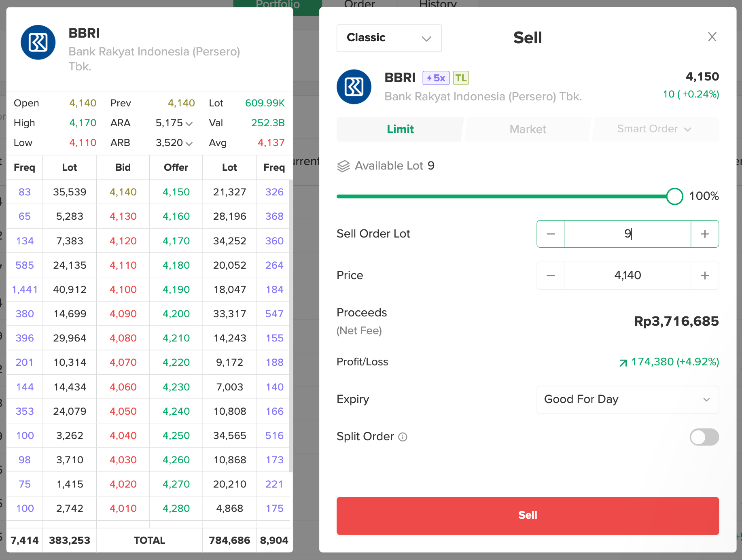Open the Split Order info tooltip icon
742x560 pixels.
tap(403, 437)
